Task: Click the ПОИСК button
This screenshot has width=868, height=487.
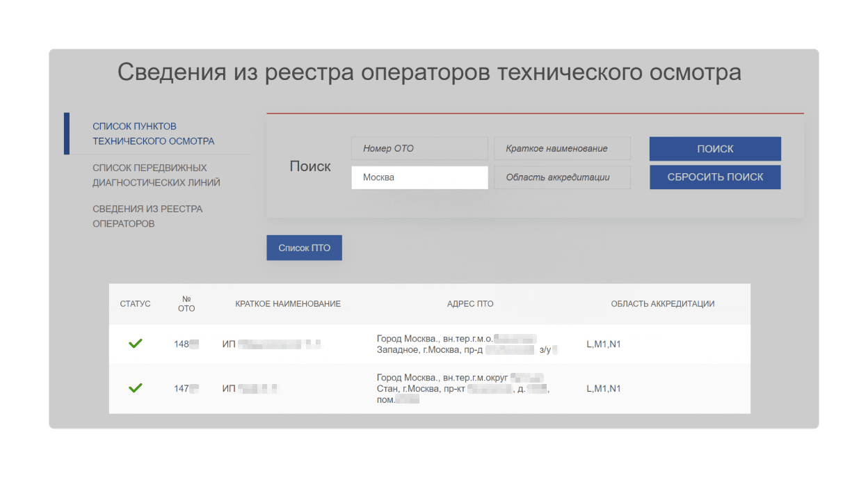Action: coord(715,149)
